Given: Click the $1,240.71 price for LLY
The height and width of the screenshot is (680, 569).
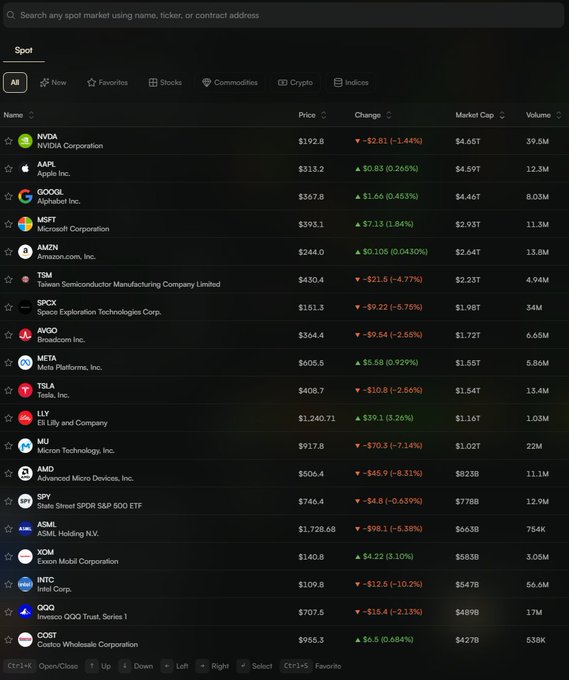Looking at the screenshot, I should pyautogui.click(x=317, y=418).
